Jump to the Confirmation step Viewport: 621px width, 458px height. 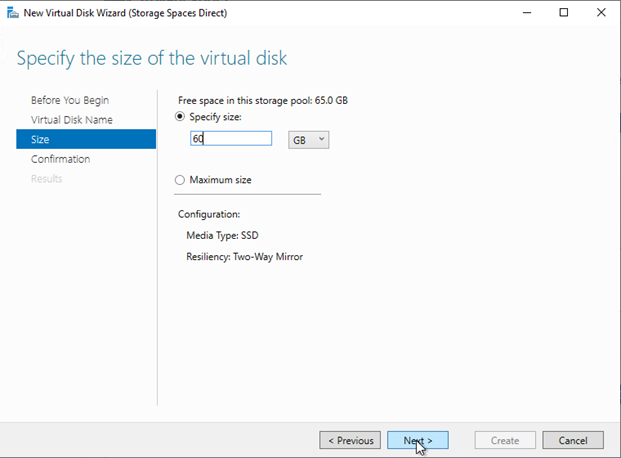(60, 159)
